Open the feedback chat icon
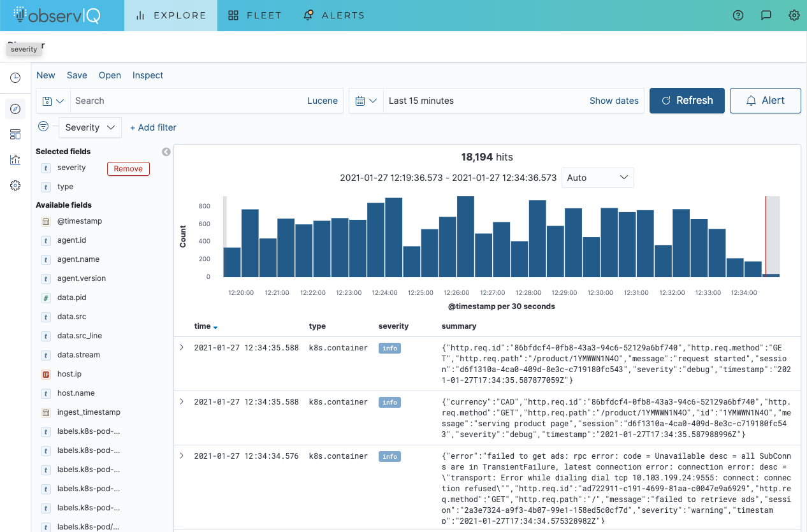The image size is (807, 532). click(x=766, y=15)
